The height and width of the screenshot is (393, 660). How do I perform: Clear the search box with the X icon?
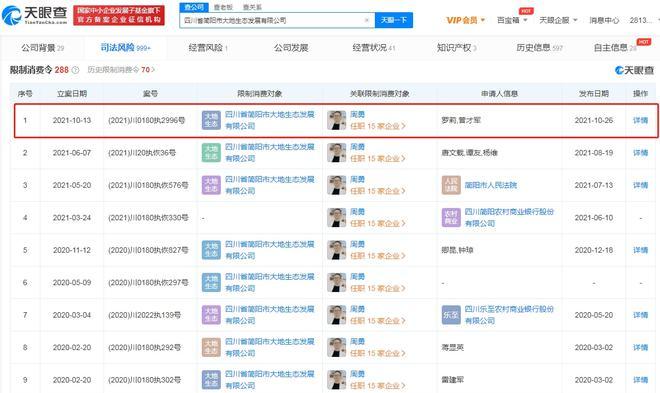point(367,20)
